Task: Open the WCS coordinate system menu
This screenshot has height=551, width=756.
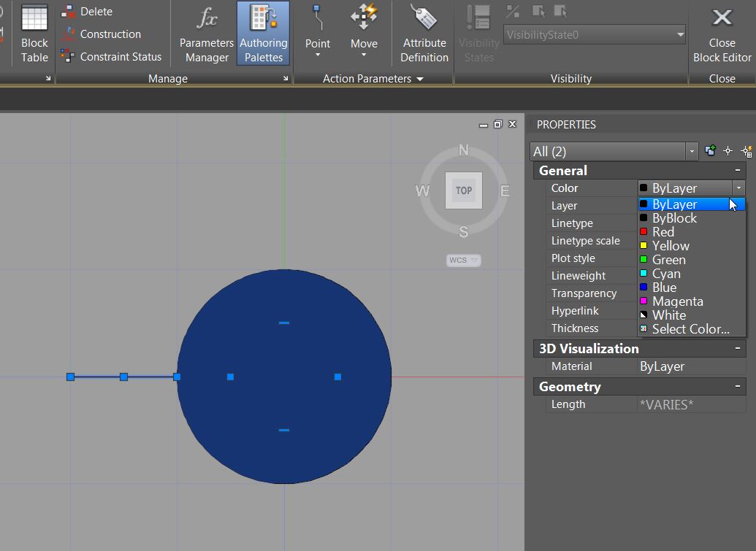Action: tap(464, 261)
